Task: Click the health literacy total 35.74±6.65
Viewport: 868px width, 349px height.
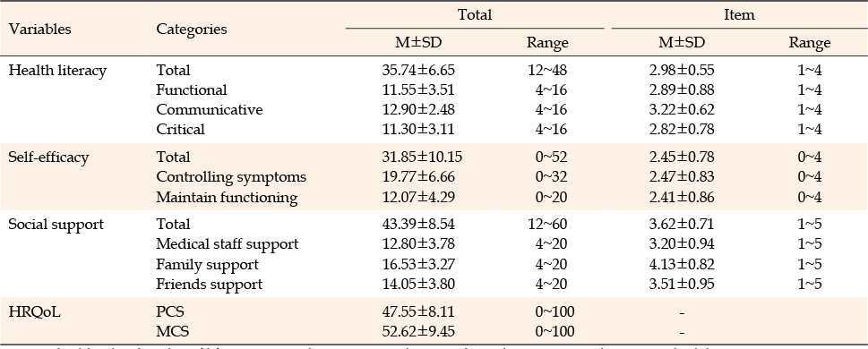Action: 418,70
